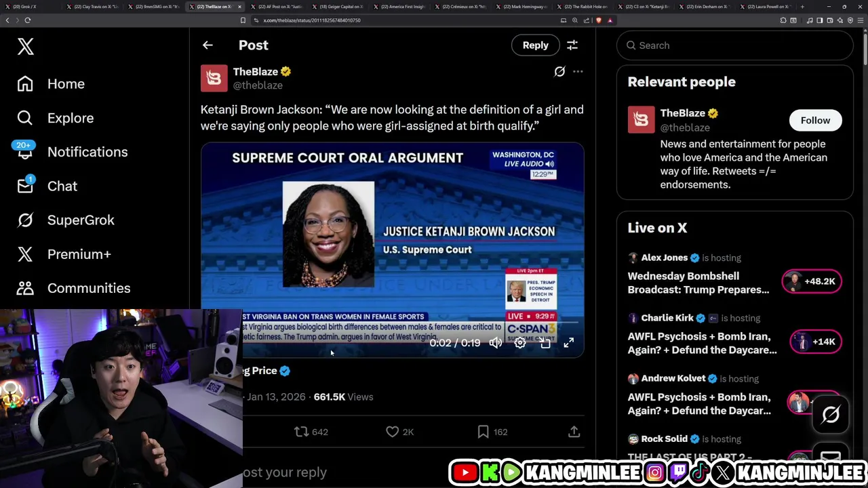Open a new browser tab
The width and height of the screenshot is (868, 488).
(x=802, y=7)
